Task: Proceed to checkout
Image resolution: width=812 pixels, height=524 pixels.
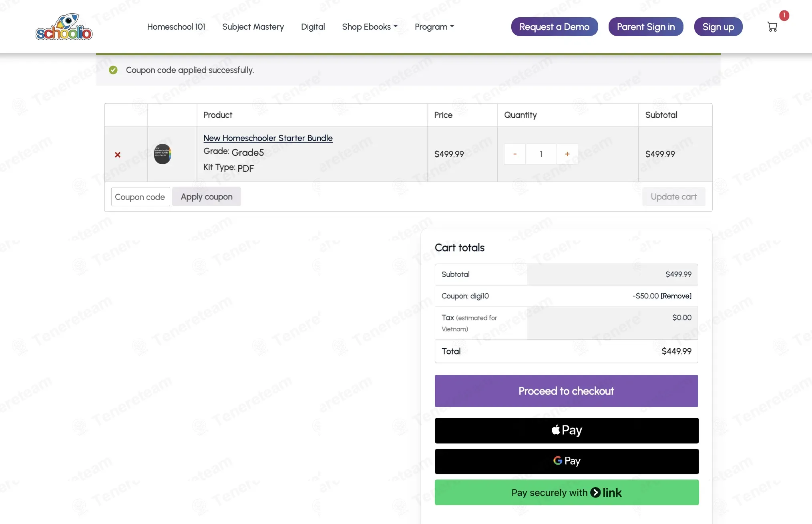Action: tap(567, 391)
